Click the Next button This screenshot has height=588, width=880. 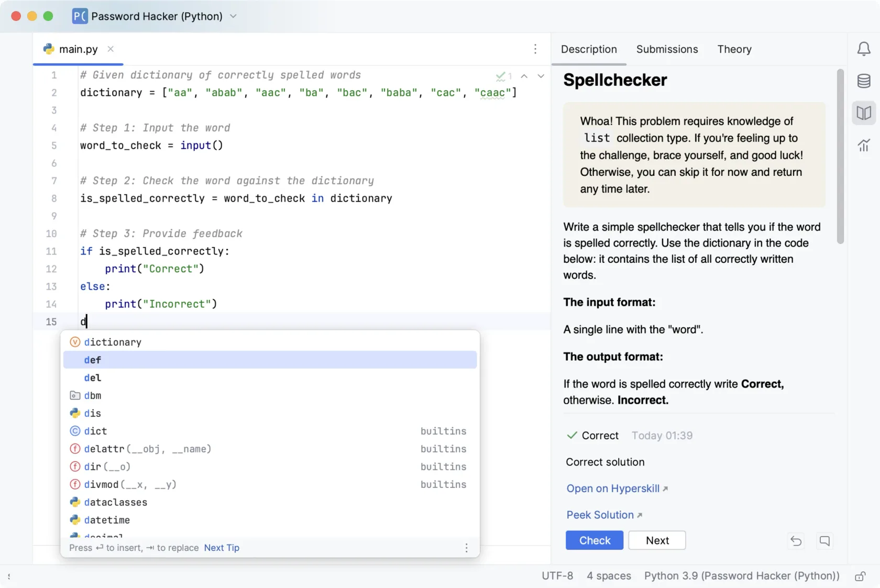point(657,540)
